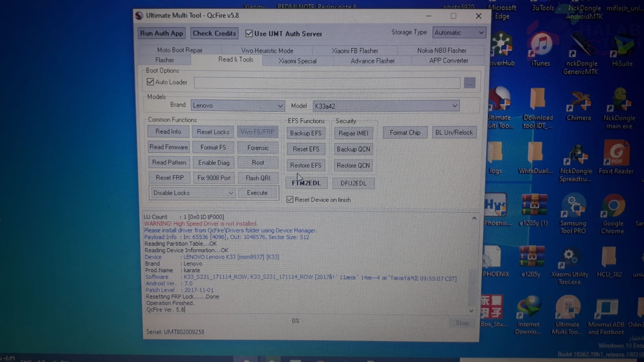Open the Model dropdown showing K33a42
The image size is (644, 362).
click(x=386, y=106)
